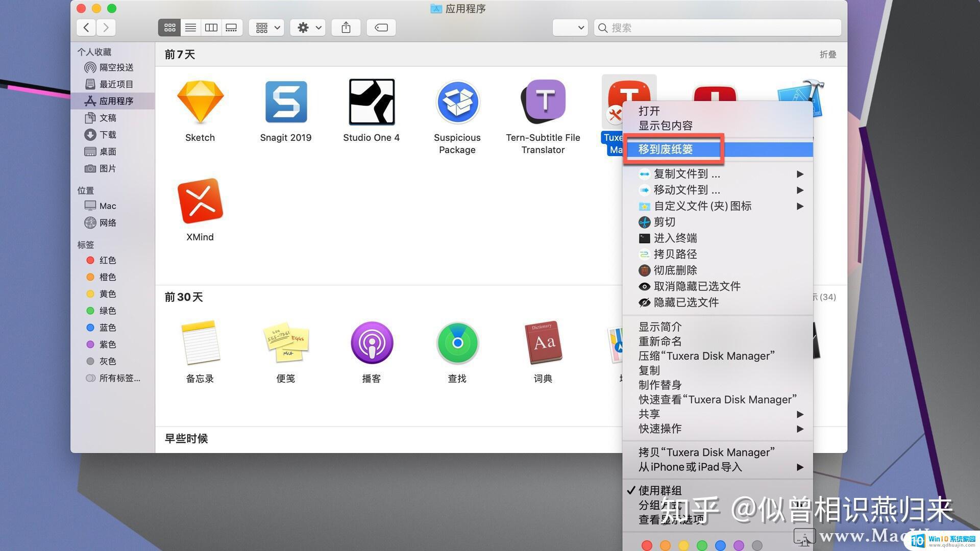980x551 pixels.
Task: Choose 剪切 in context menu
Action: pyautogui.click(x=718, y=222)
